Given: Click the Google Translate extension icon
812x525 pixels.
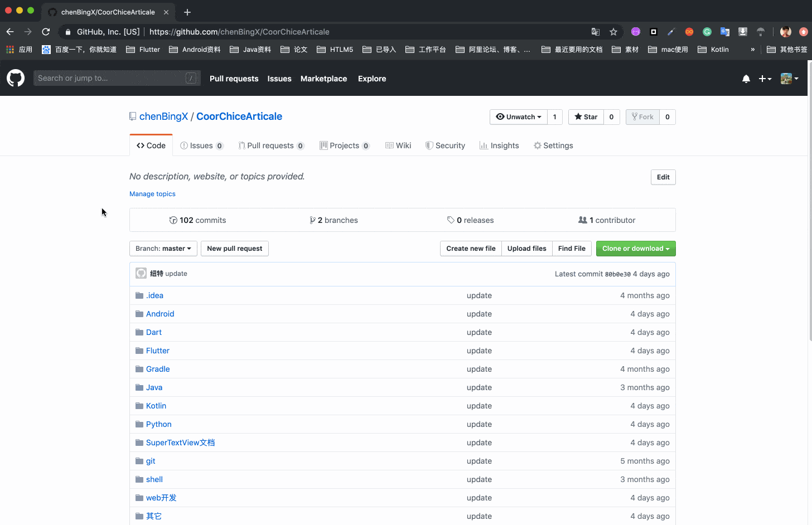Looking at the screenshot, I should tap(725, 32).
